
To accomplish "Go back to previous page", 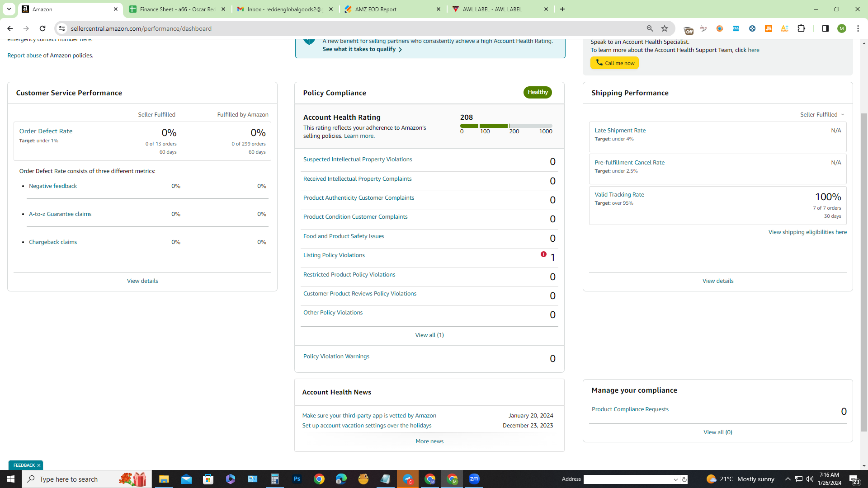I will 10,28.
